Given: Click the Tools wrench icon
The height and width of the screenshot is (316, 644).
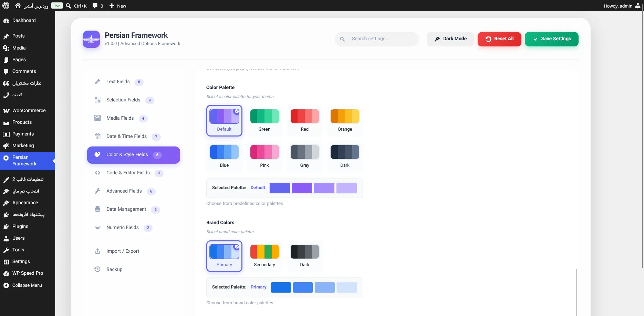Looking at the screenshot, I should (6, 250).
